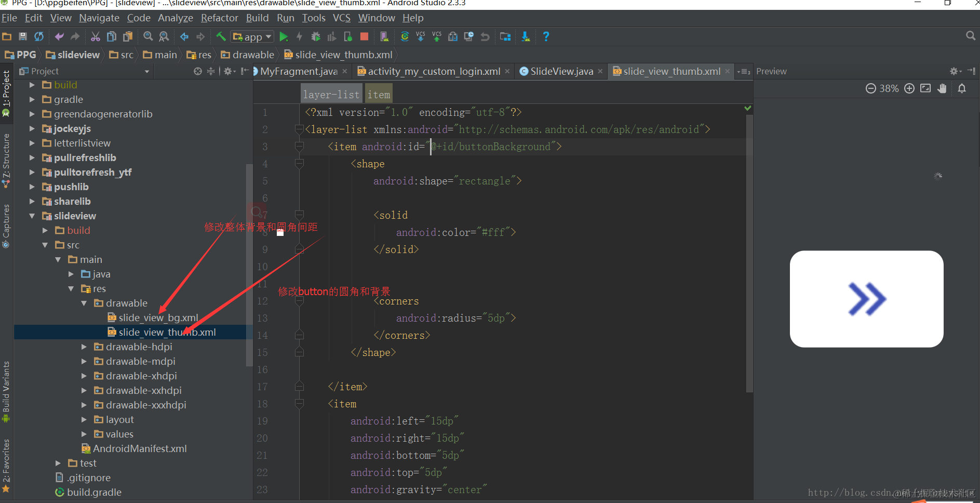Click the lightning bolt Apply Changes icon

tap(300, 36)
